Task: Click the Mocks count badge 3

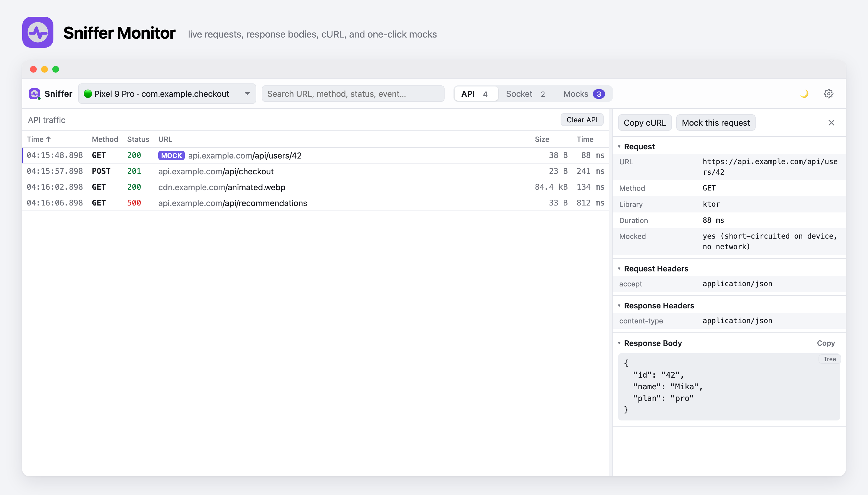Action: click(x=599, y=94)
